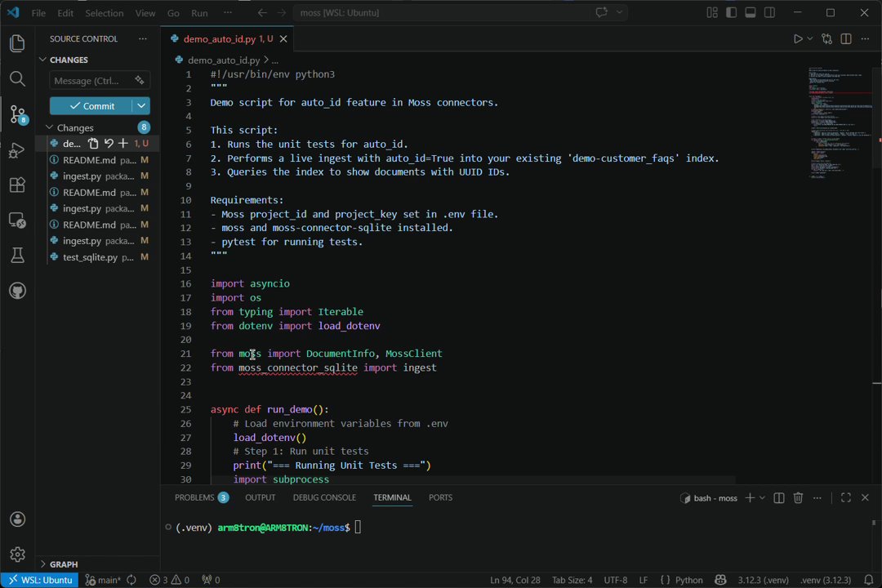Click the Run Python File play button
The height and width of the screenshot is (588, 882).
798,39
